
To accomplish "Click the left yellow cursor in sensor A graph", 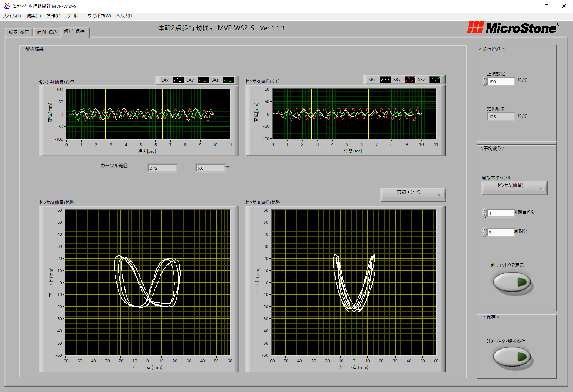I will (105, 114).
